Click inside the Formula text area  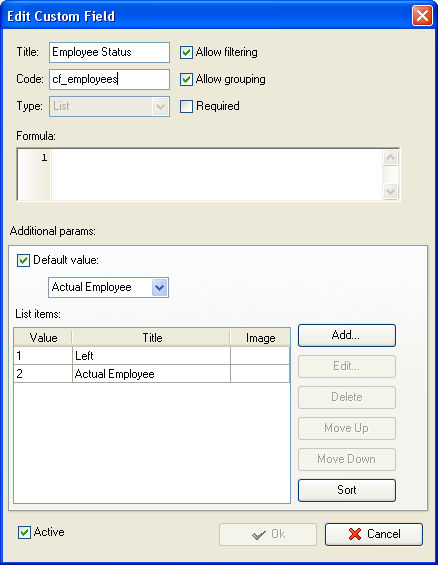(x=216, y=174)
